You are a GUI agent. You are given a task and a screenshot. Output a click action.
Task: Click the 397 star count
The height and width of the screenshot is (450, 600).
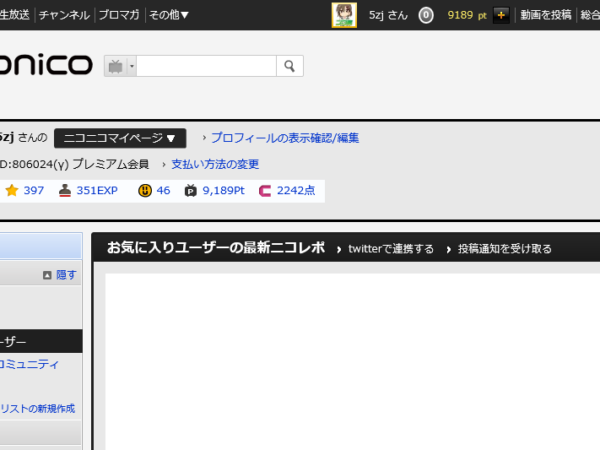click(34, 190)
